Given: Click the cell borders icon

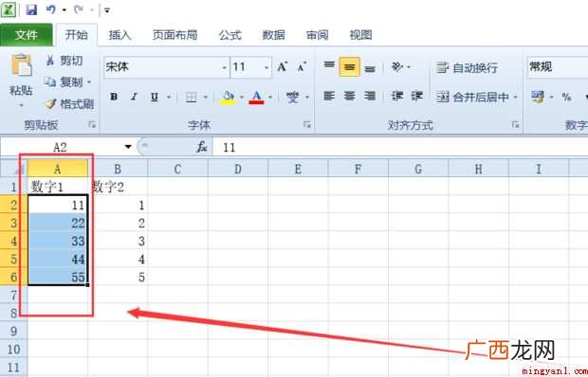Looking at the screenshot, I should tap(192, 98).
